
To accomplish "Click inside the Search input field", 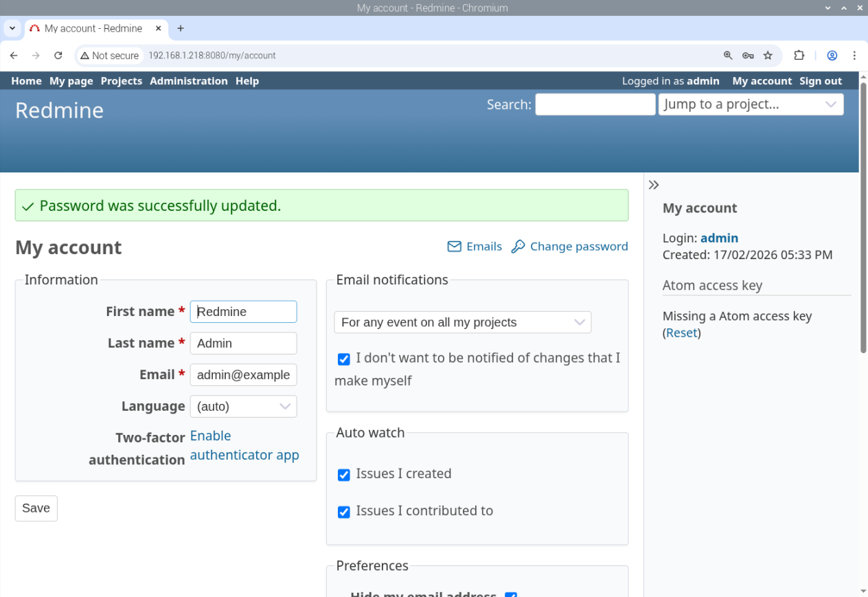I will 595,104.
